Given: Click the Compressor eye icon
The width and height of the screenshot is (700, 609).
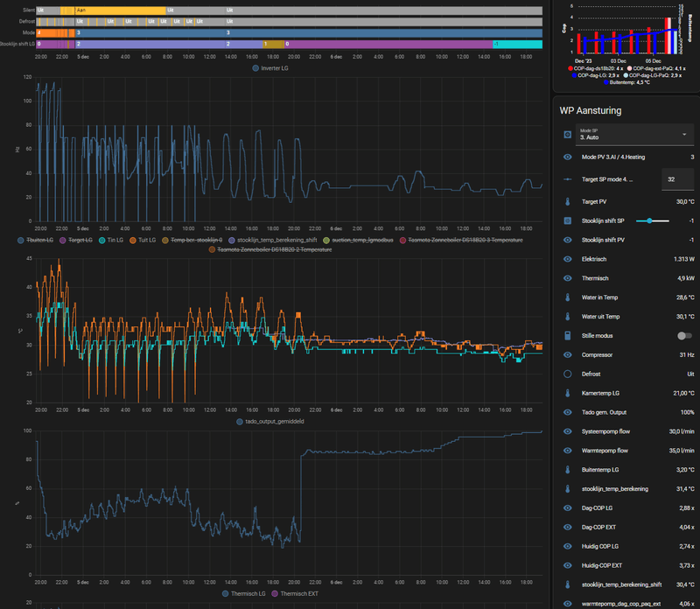Looking at the screenshot, I should pyautogui.click(x=567, y=354).
